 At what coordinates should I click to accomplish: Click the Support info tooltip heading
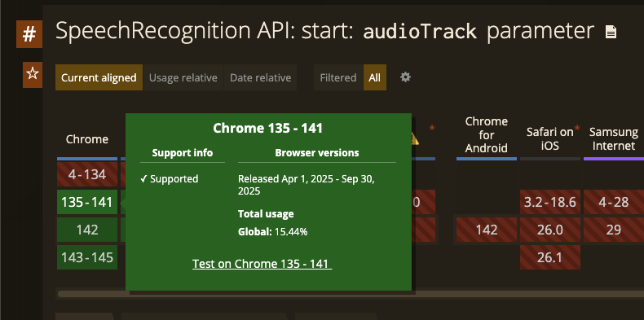183,153
